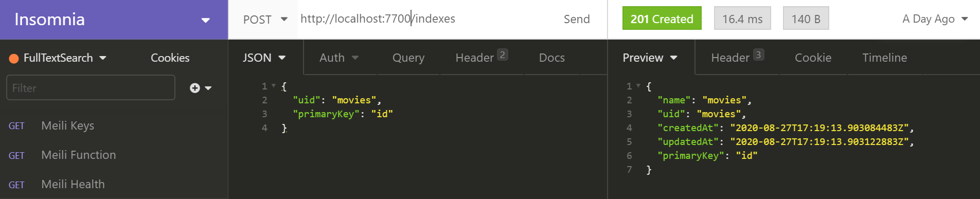
Task: Click the orange FullTextSearch environment dot
Action: 14,58
